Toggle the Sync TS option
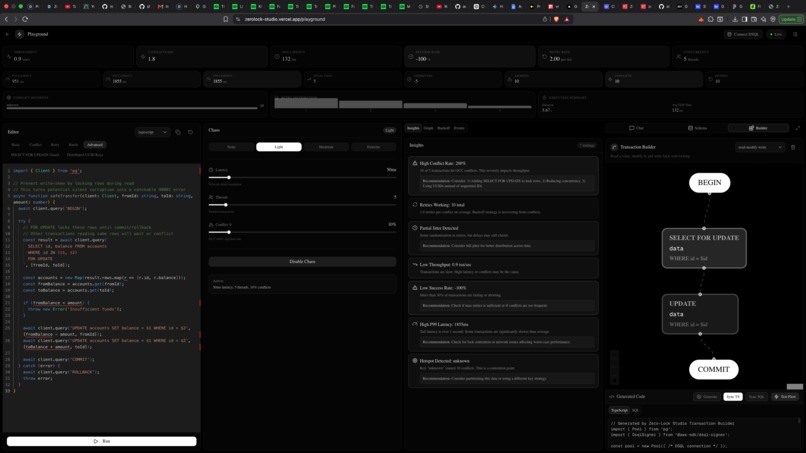The width and height of the screenshot is (806, 453). 733,396
